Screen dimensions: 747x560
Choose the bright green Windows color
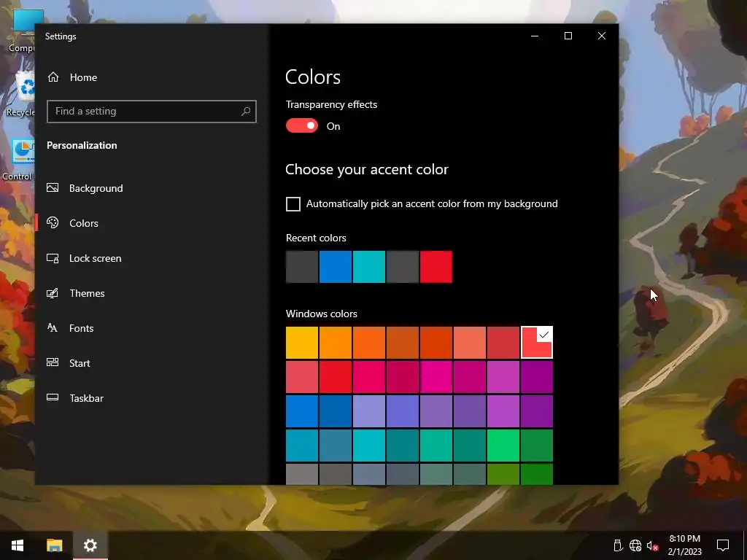(503, 446)
